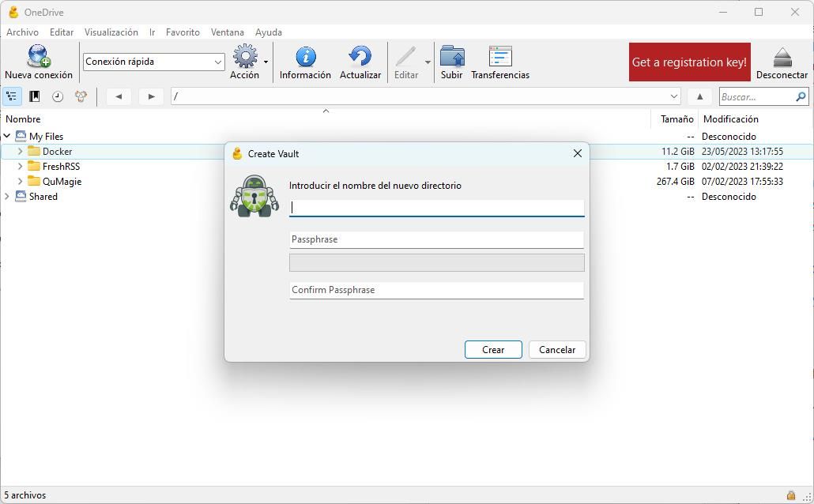814x504 pixels.
Task: Close the Create Vault dialog
Action: click(577, 153)
